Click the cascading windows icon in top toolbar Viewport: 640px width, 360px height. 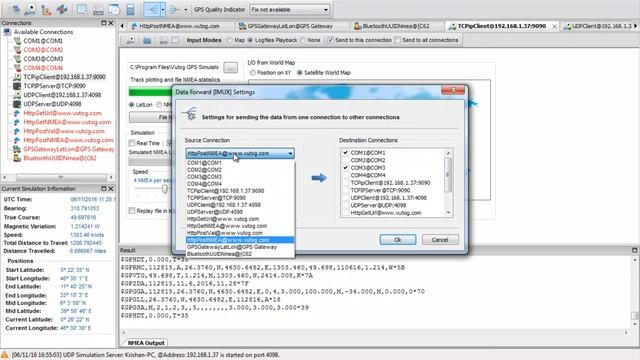pos(114,9)
